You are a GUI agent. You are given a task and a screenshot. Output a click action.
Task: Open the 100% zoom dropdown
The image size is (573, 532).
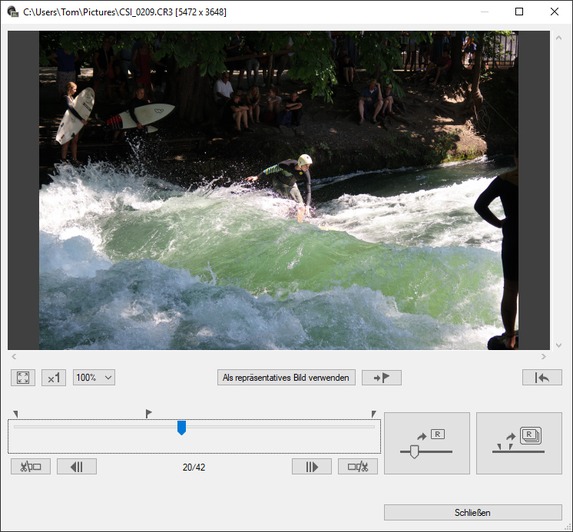pyautogui.click(x=94, y=377)
